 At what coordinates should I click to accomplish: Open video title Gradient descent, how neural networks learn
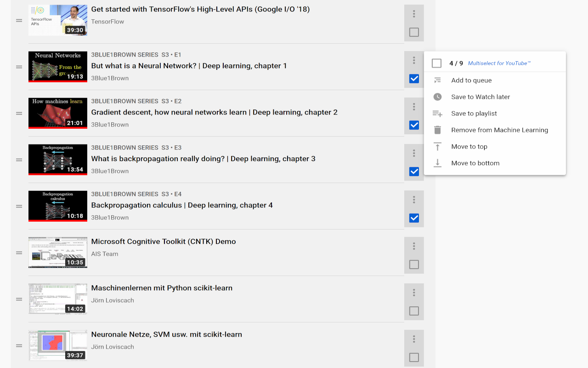click(215, 112)
